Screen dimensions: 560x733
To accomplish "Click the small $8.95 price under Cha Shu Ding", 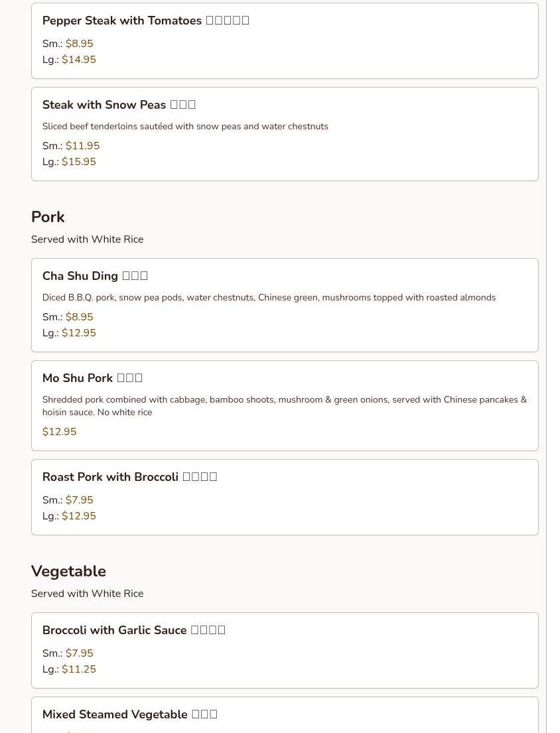I will click(x=79, y=317).
